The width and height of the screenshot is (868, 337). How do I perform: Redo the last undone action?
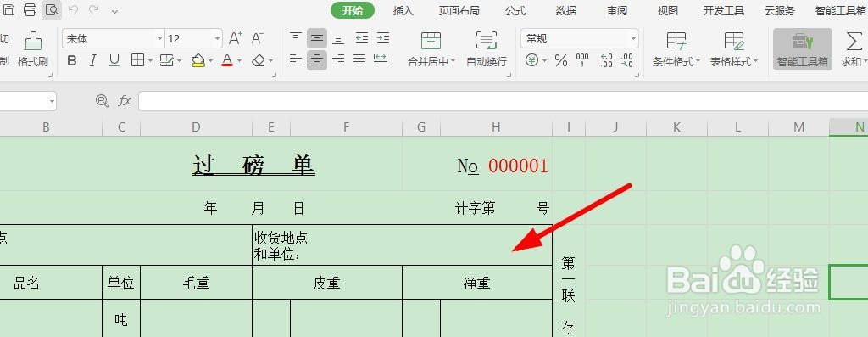[x=93, y=9]
